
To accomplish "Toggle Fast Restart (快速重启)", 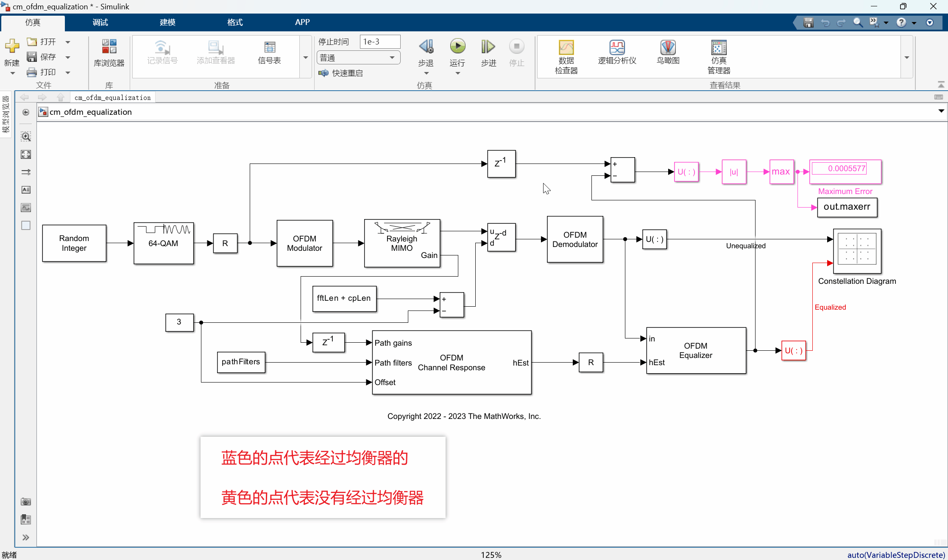I will pos(341,73).
